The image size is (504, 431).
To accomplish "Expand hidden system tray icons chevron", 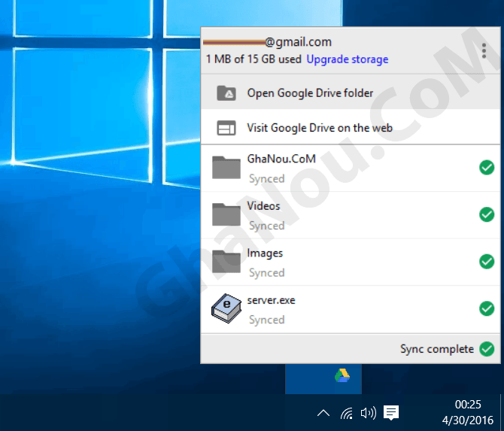I will (x=323, y=413).
